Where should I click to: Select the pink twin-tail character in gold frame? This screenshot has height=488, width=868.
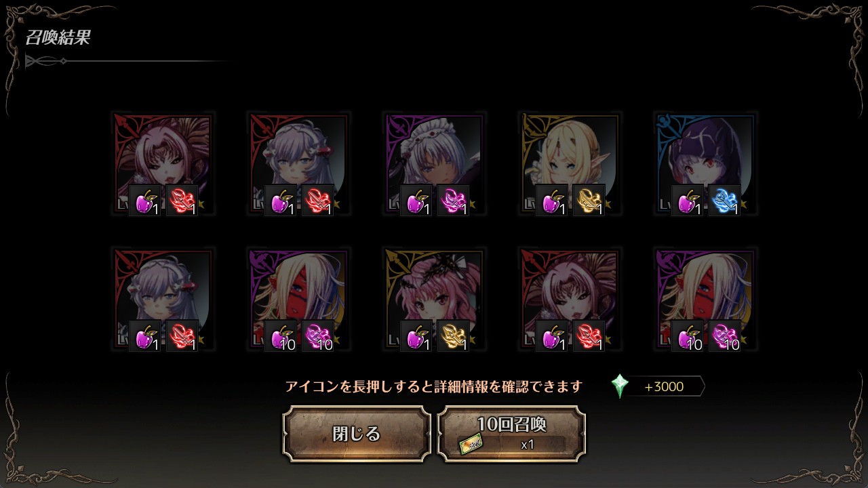(x=434, y=299)
